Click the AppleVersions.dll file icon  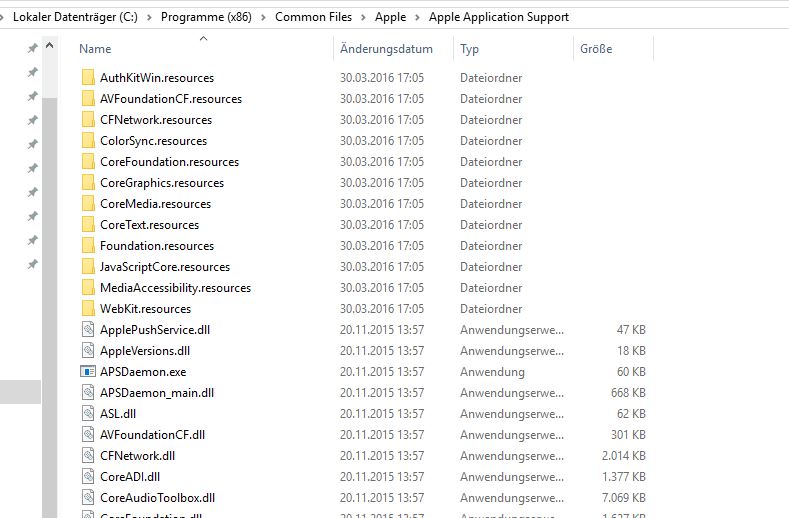coord(88,350)
